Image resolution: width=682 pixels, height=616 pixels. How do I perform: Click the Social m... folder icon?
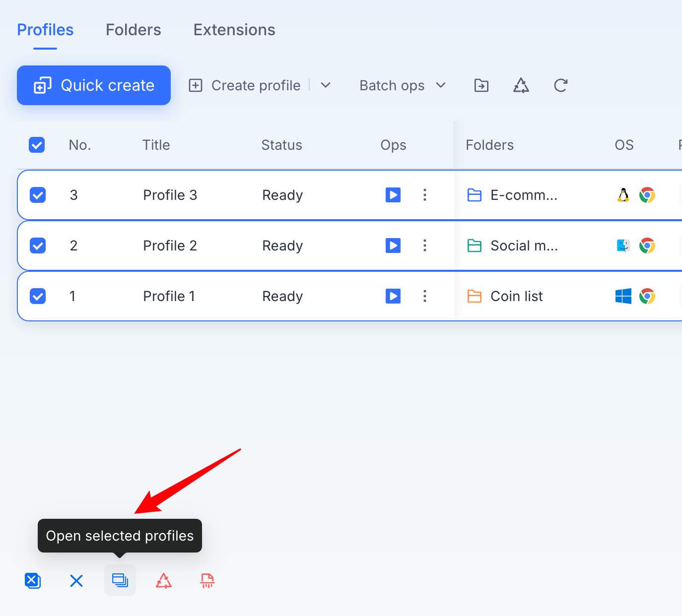pos(475,246)
